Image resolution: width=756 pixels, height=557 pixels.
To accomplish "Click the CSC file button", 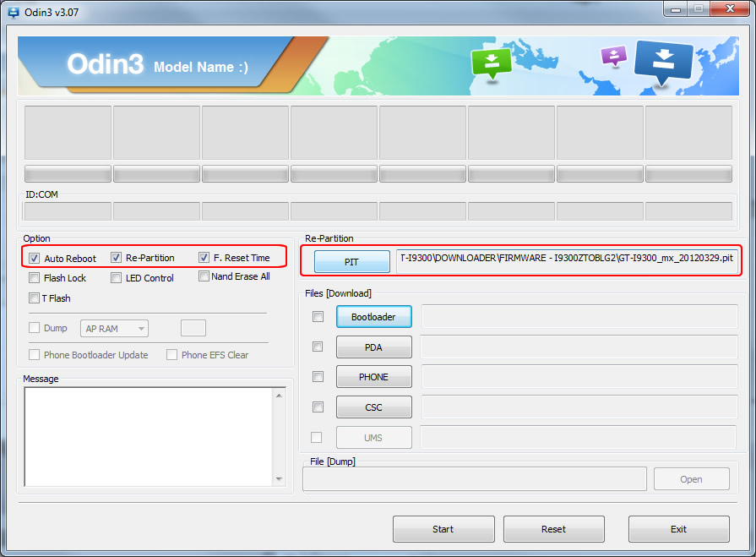I will click(x=373, y=407).
